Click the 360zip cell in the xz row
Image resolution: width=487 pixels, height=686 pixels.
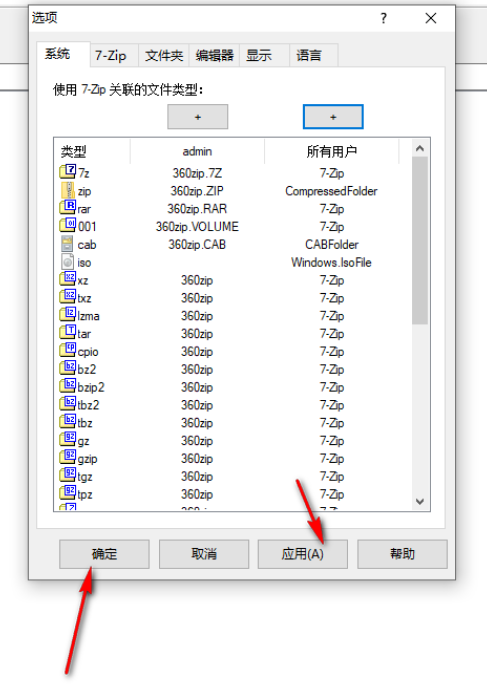[x=197, y=280]
